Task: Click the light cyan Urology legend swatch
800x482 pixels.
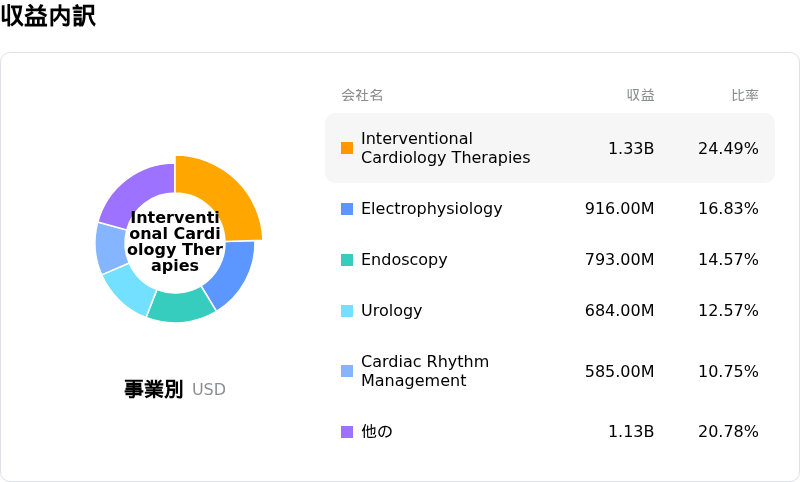Action: [347, 311]
